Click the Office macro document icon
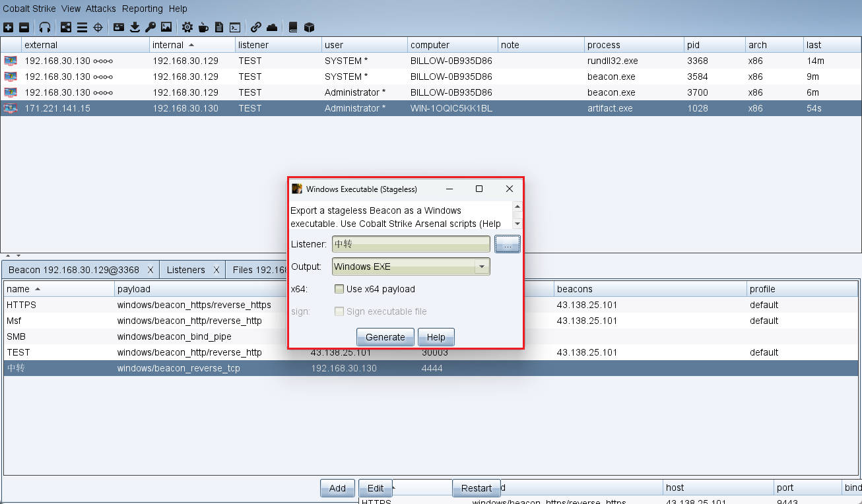862x504 pixels. [x=219, y=27]
